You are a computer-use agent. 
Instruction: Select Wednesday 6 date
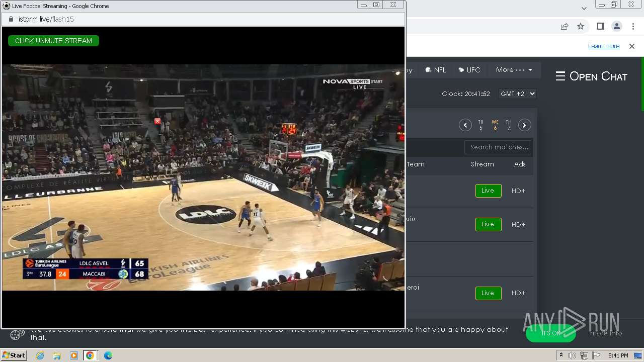pyautogui.click(x=495, y=125)
